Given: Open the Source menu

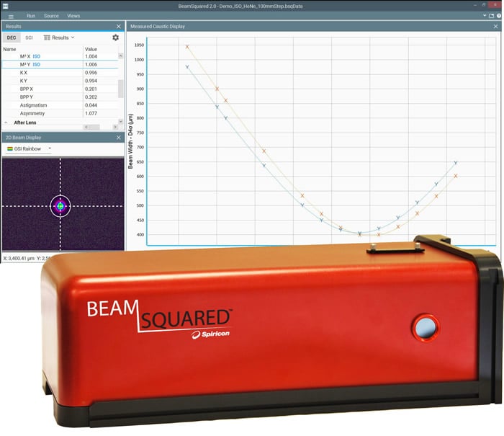Looking at the screenshot, I should pyautogui.click(x=51, y=15).
